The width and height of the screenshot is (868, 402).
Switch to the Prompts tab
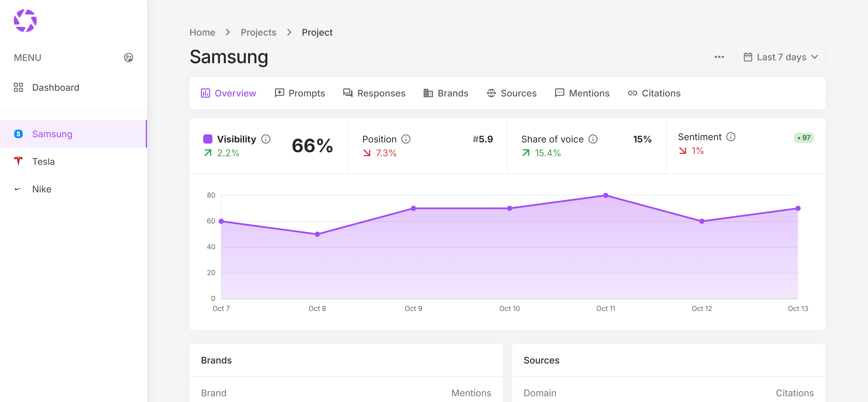point(300,93)
